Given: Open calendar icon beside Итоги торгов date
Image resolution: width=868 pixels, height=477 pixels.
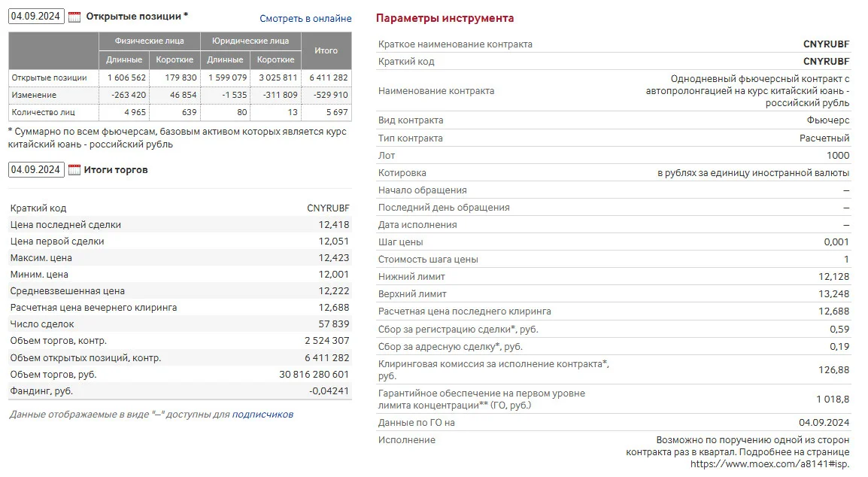Looking at the screenshot, I should [x=74, y=170].
